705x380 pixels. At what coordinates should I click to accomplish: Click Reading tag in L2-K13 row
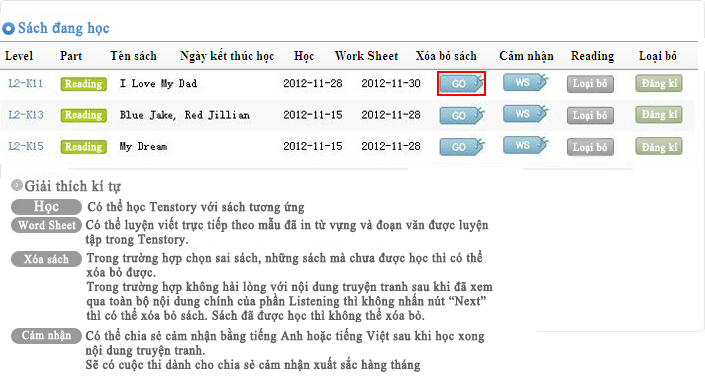pos(84,115)
